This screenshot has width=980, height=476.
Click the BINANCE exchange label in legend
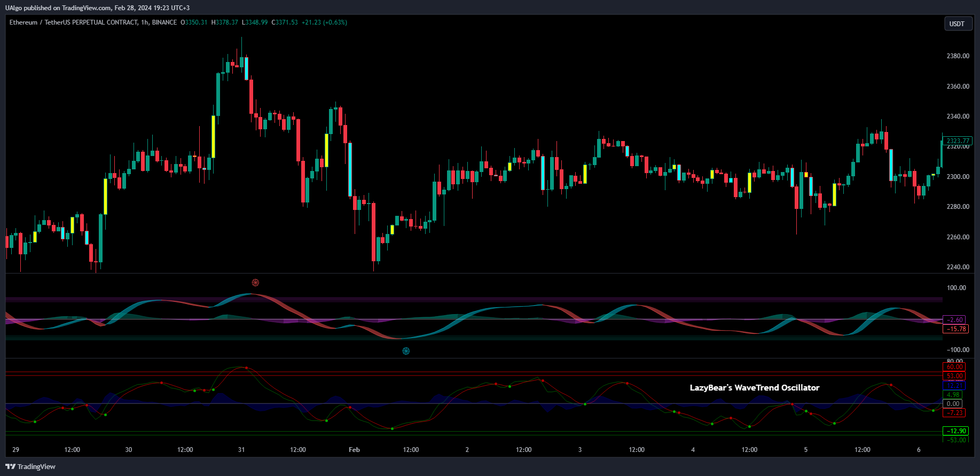(x=164, y=22)
